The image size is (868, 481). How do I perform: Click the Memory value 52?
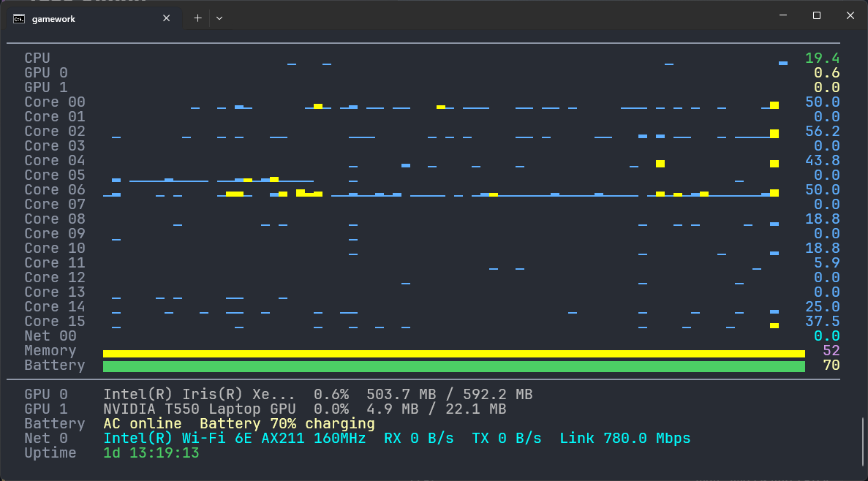pos(831,350)
